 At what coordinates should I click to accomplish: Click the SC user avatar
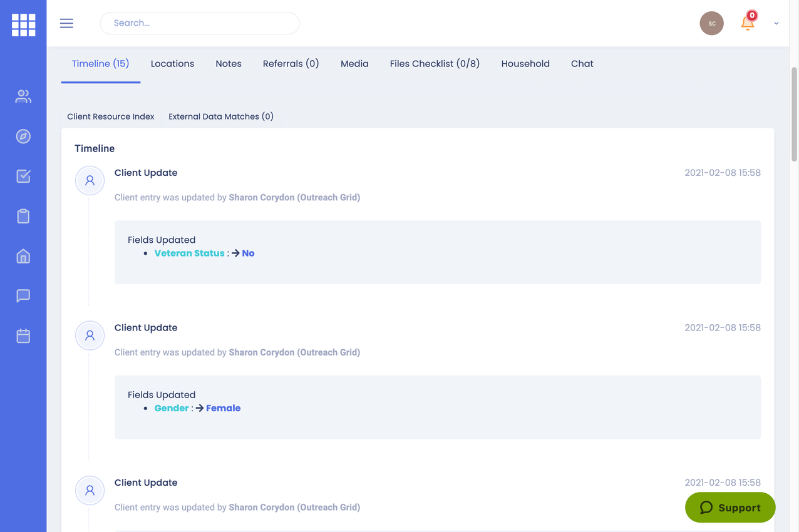pos(711,23)
